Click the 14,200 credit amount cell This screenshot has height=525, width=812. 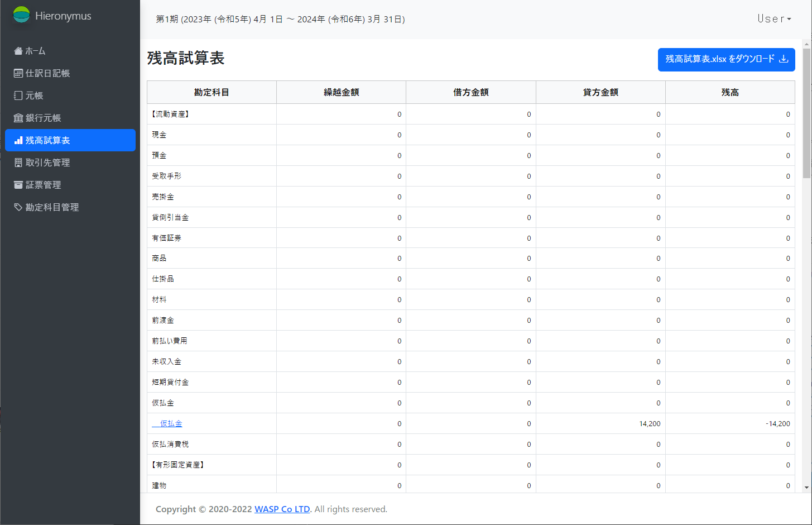point(600,423)
